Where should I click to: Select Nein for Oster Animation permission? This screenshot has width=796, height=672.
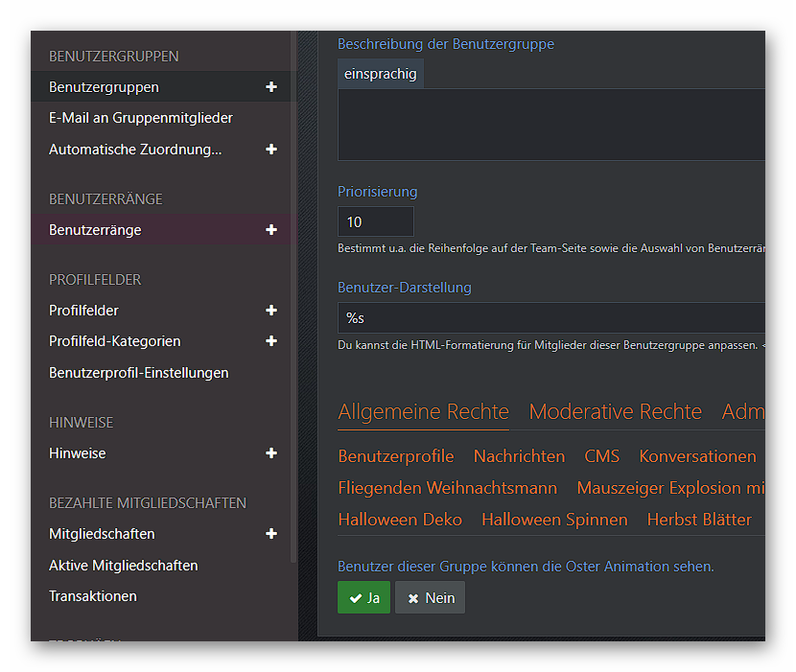[430, 597]
